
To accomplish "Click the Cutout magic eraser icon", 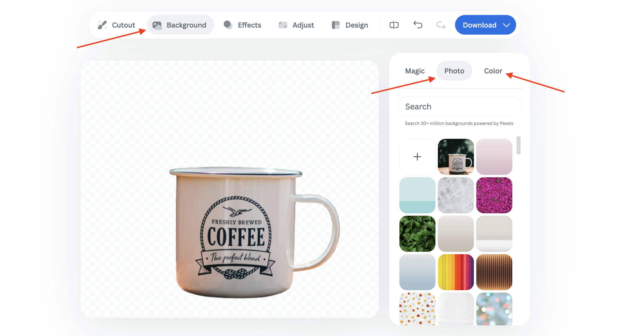I will [x=102, y=25].
